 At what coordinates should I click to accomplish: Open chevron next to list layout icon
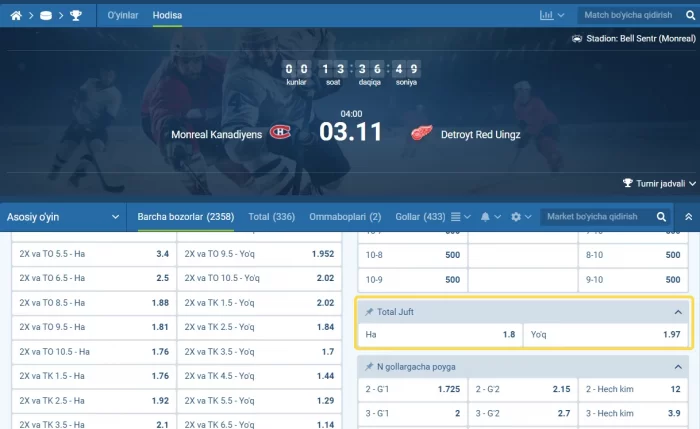tap(467, 217)
